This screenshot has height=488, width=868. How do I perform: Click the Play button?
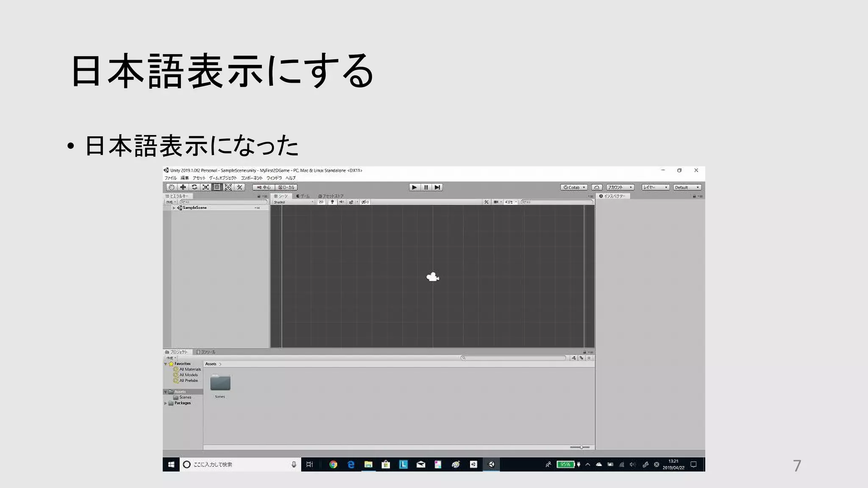point(415,187)
